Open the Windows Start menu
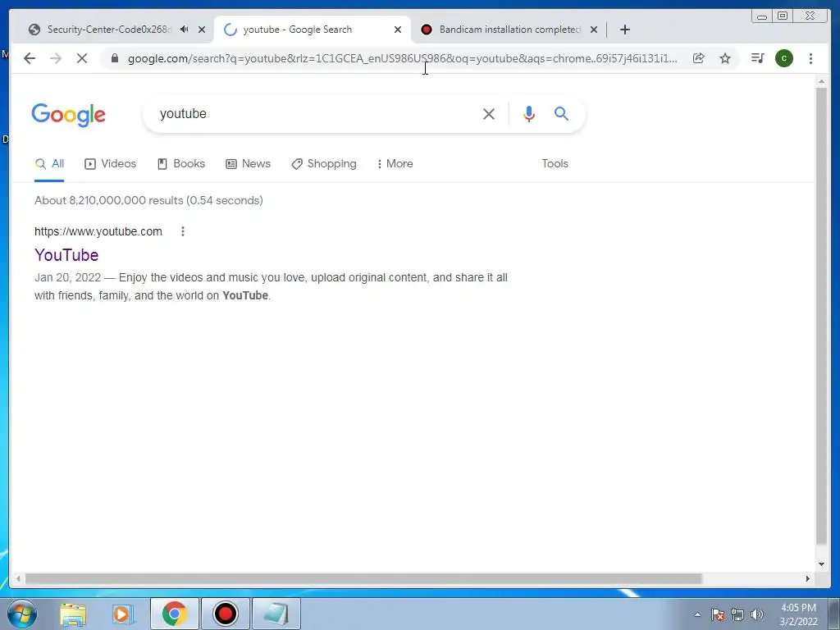The image size is (840, 630). click(22, 614)
